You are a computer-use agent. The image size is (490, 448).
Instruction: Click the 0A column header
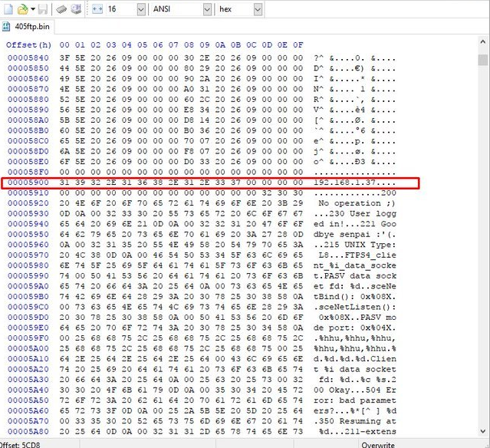click(x=220, y=45)
